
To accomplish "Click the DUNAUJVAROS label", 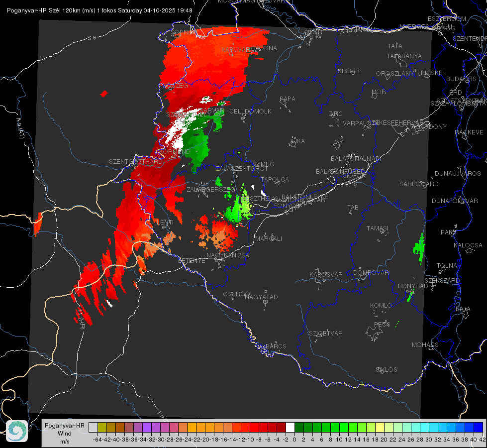I will click(x=458, y=174).
